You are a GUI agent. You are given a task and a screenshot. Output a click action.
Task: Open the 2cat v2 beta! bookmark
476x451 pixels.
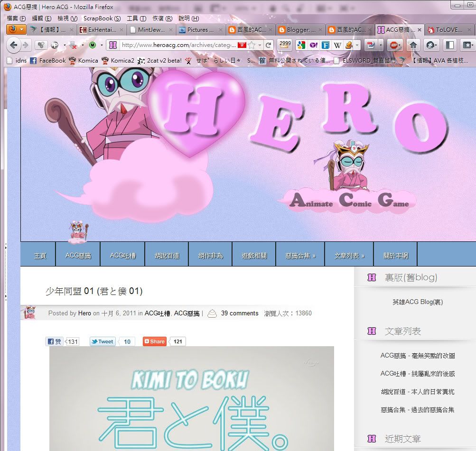pos(159,61)
